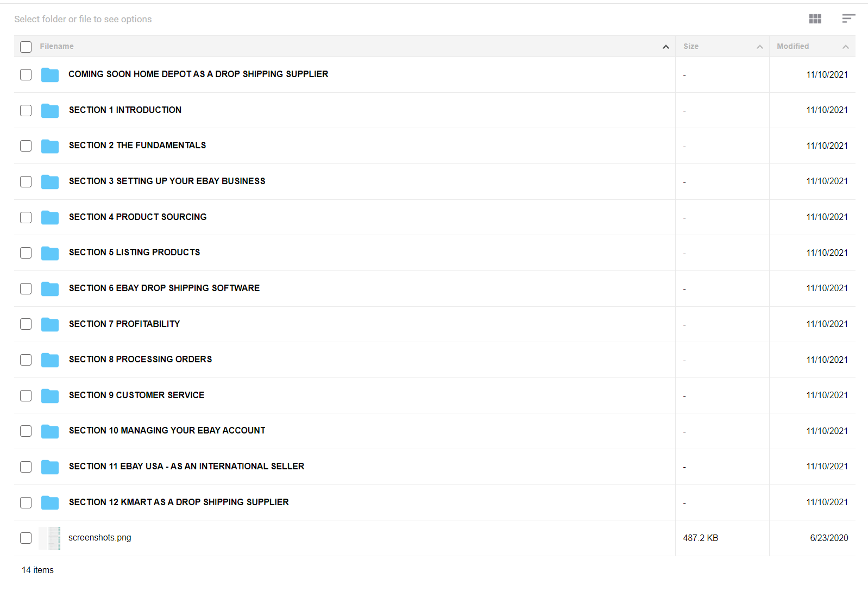Check the box for COMING SOON HOME DEPOT folder
Screen dimensions: 868x591
(26, 74)
